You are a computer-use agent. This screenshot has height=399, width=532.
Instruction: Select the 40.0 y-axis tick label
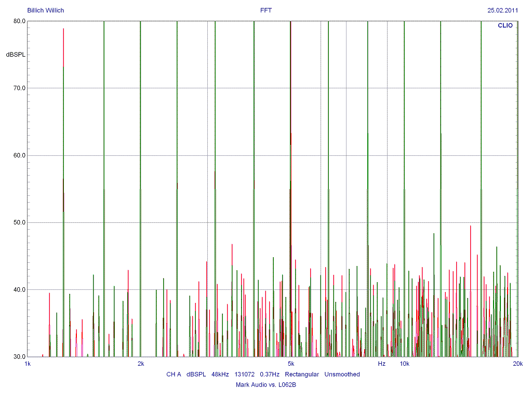[x=20, y=290]
